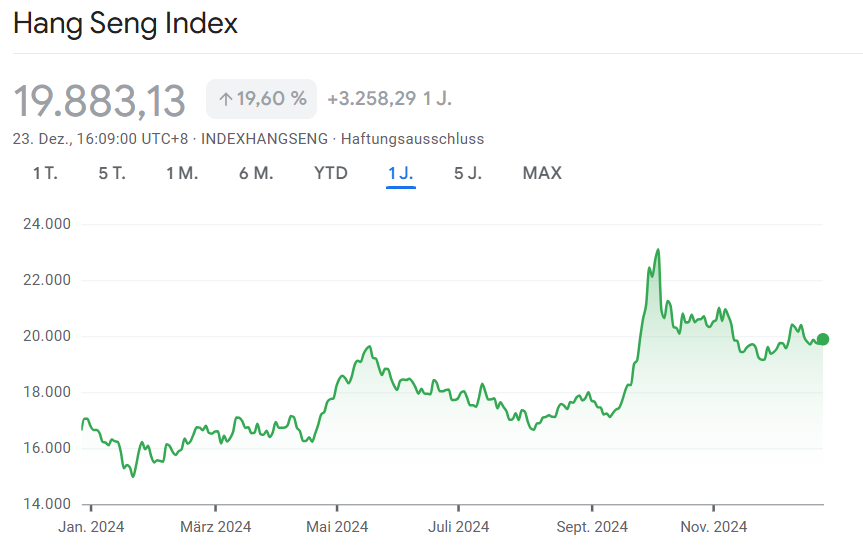Switch to the 6 M. six-month tab
Image resolution: width=863 pixels, height=545 pixels.
(256, 173)
